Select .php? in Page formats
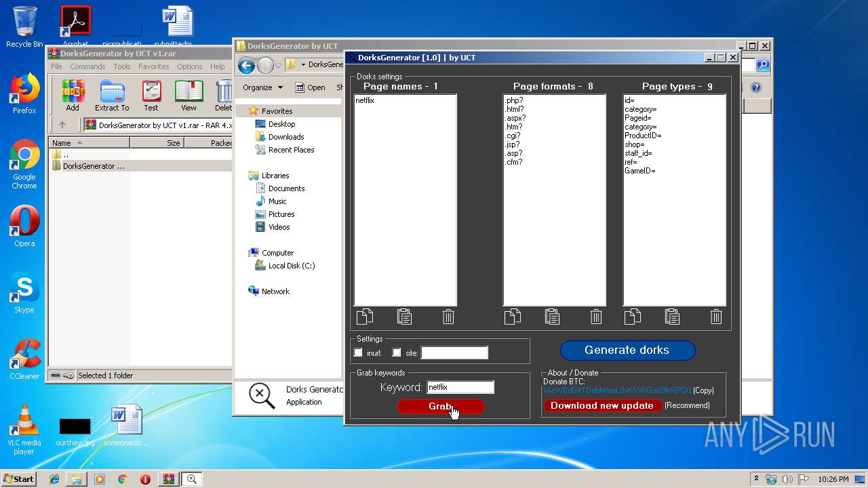The height and width of the screenshot is (488, 868). coord(514,100)
